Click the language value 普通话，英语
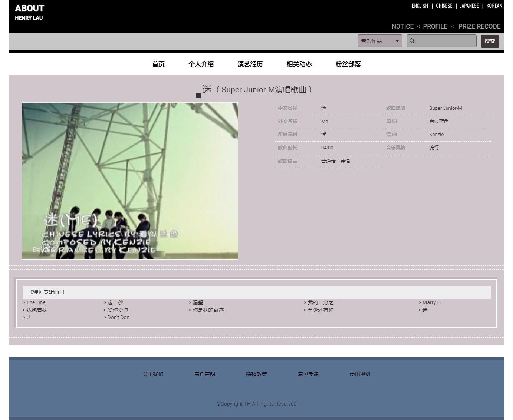Image resolution: width=513 pixels, height=420 pixels. pos(336,161)
